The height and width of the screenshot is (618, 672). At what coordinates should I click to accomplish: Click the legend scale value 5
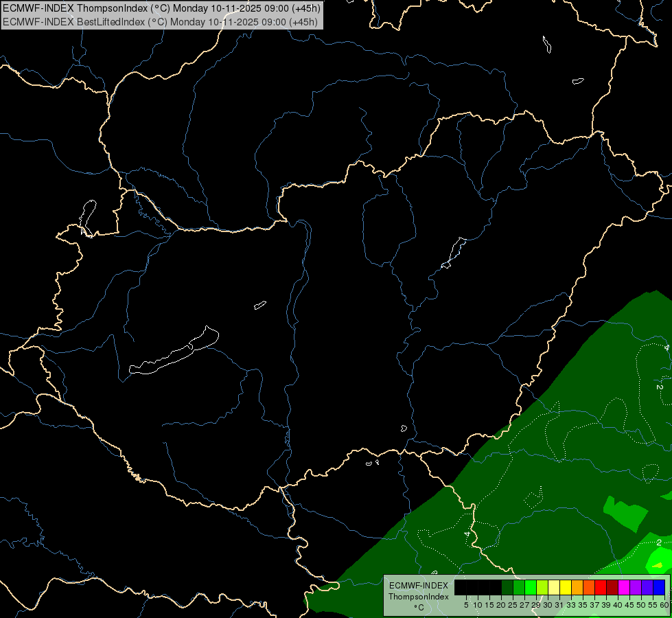coord(466,605)
